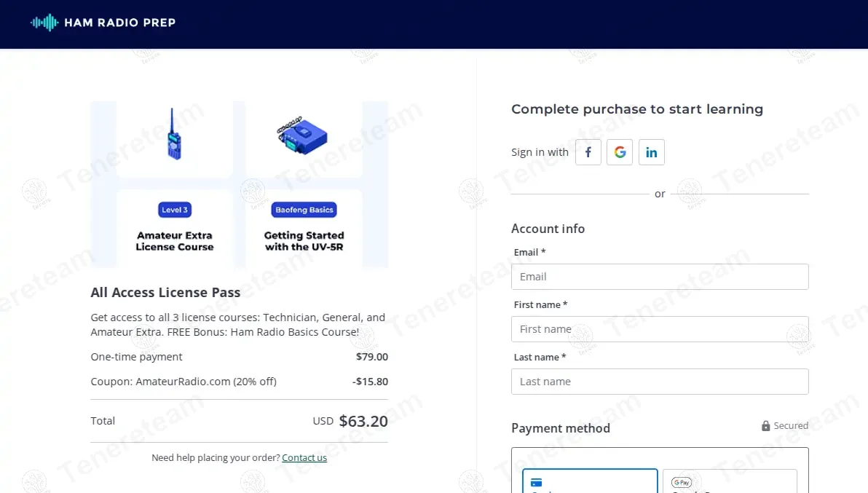Open the Contact us link
Screen dimensions: 868x493
pyautogui.click(x=304, y=458)
